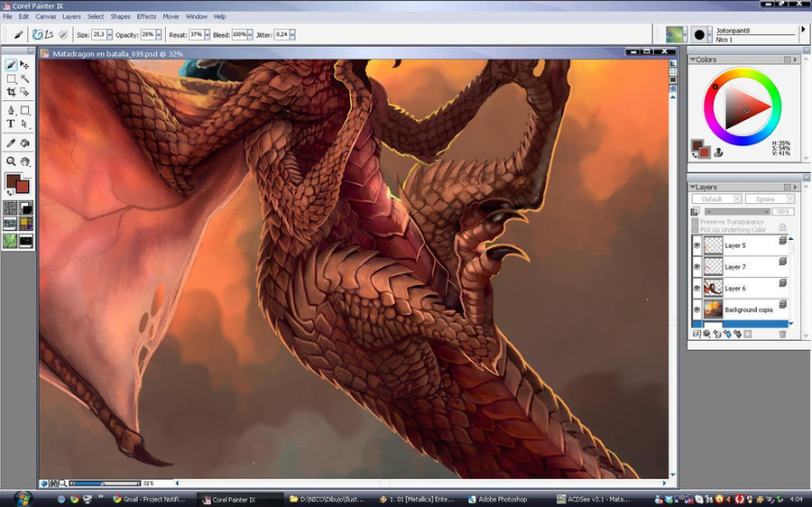Screen dimensions: 812x507
Task: Enable the Pick Up Underlying Color checkbox
Action: pyautogui.click(x=695, y=229)
